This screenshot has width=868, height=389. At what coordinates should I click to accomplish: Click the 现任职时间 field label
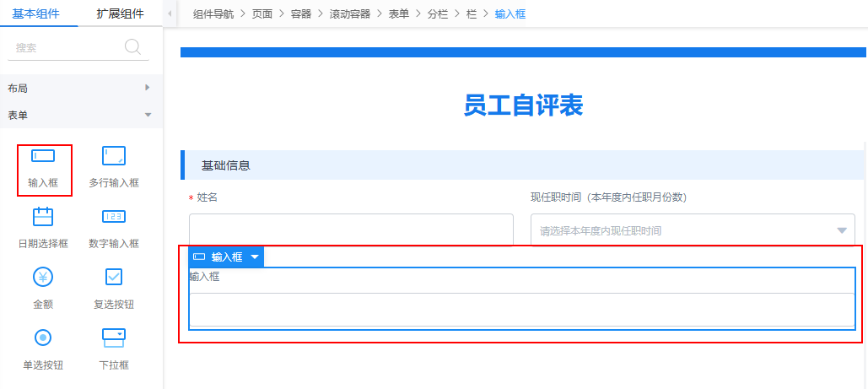tap(608, 197)
